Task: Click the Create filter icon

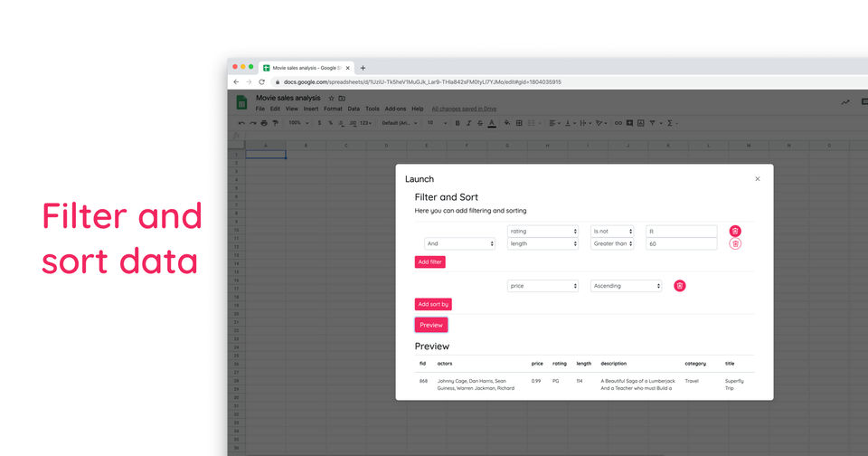Action: click(652, 123)
